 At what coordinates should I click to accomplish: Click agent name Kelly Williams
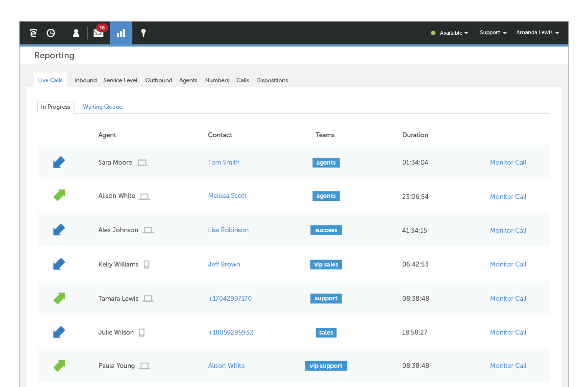(x=118, y=264)
